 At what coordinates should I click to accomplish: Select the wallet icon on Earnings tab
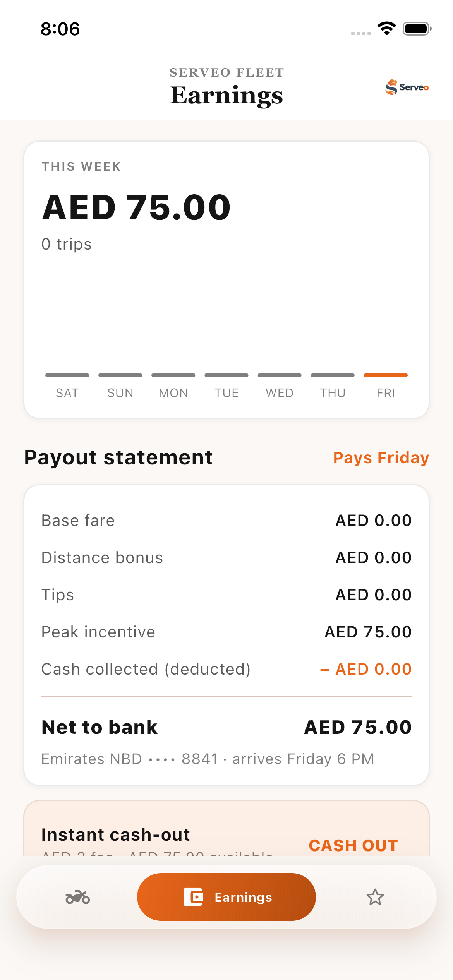(x=193, y=897)
